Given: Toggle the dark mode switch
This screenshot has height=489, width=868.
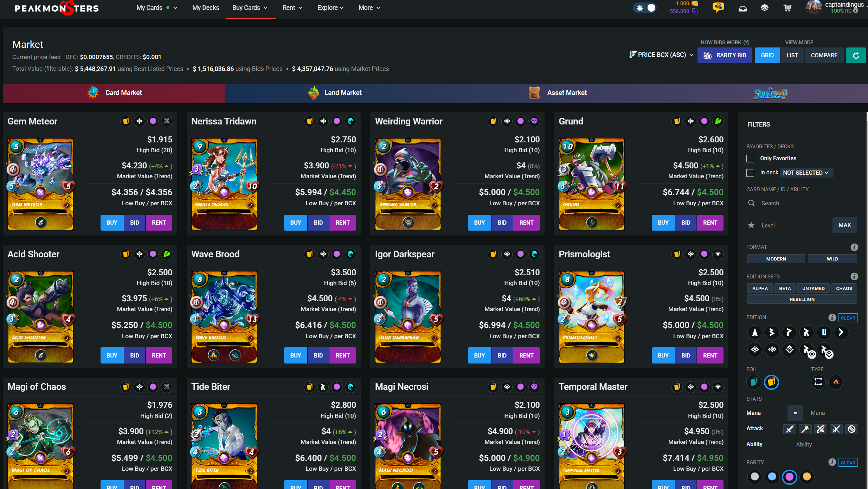Looking at the screenshot, I should pyautogui.click(x=645, y=8).
